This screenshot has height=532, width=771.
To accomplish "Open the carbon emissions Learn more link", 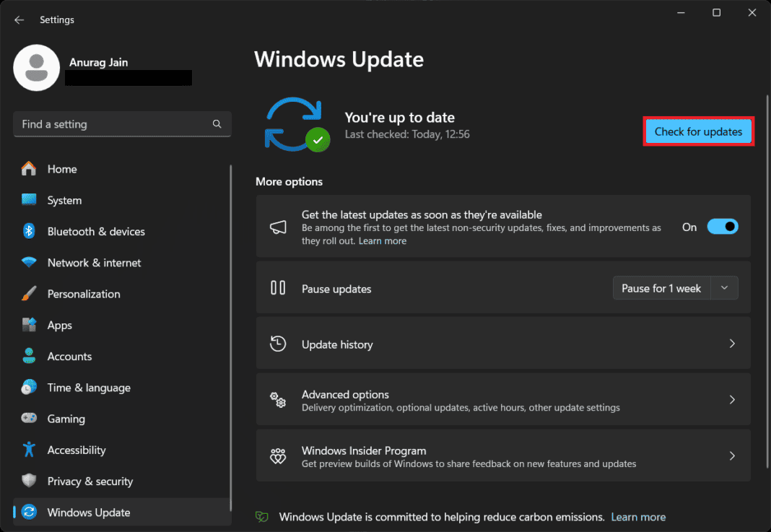I will click(x=638, y=517).
